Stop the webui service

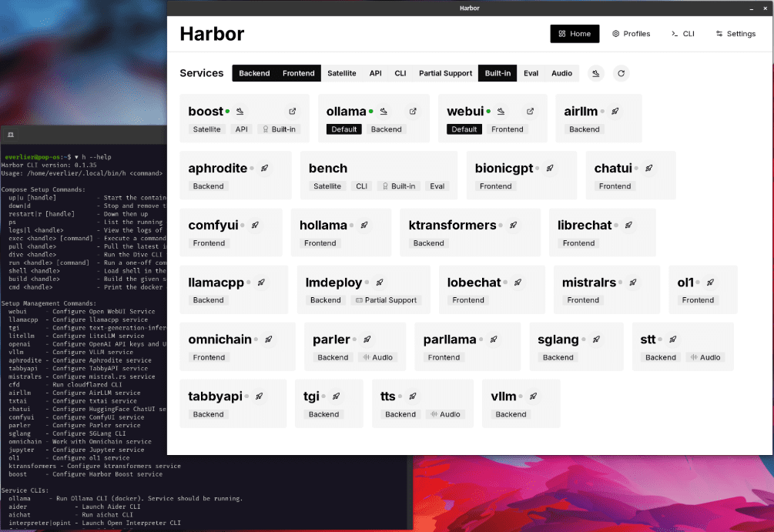(x=501, y=112)
